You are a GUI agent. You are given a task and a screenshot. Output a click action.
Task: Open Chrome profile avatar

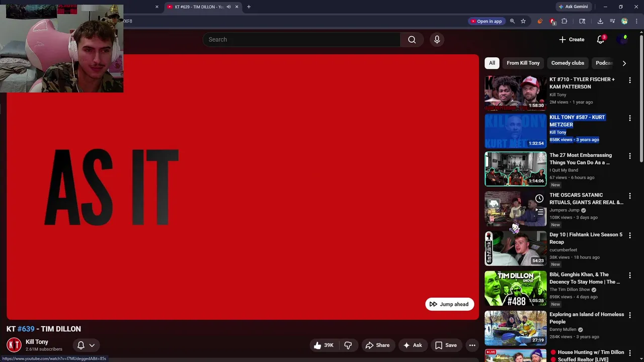[624, 21]
